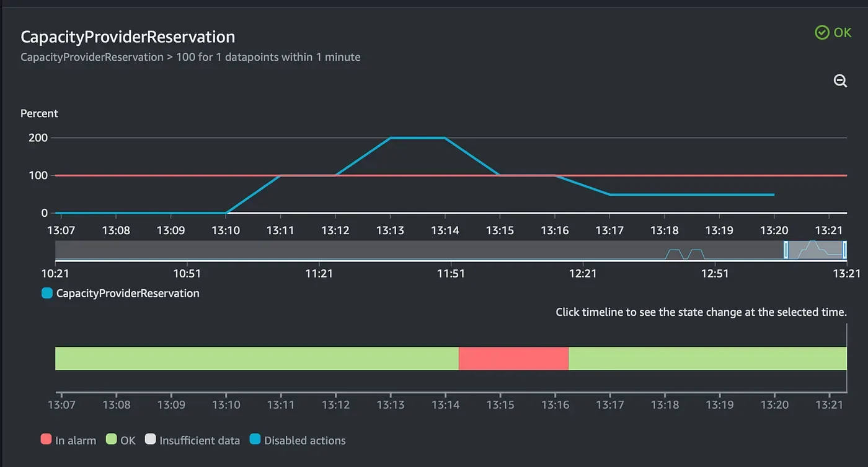Click the Insufficient data legend swatch
This screenshot has width=868, height=467.
[x=149, y=440]
